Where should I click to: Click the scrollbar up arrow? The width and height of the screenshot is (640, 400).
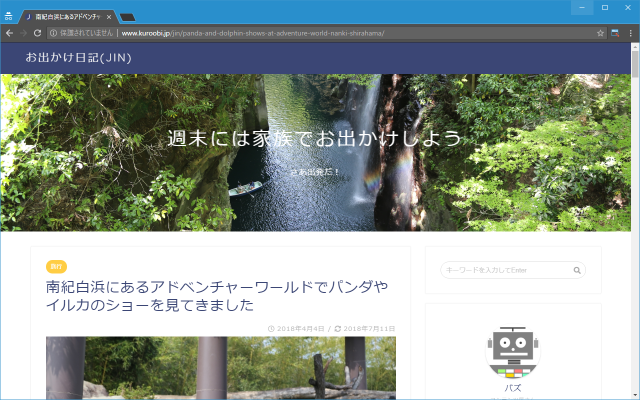635,47
